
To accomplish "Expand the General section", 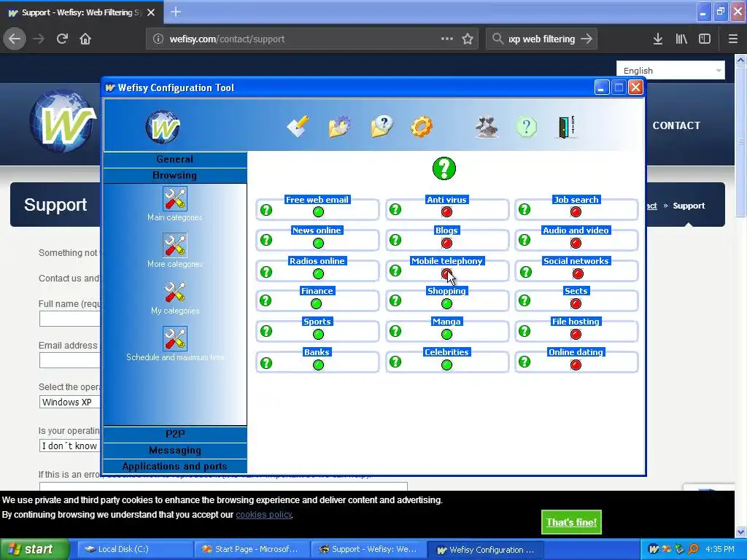I will 175,159.
